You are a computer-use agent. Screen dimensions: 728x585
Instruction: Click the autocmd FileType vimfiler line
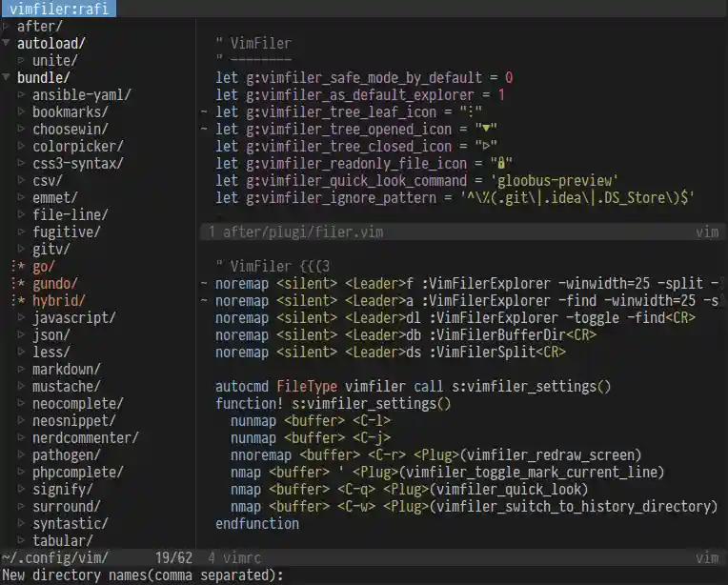pos(414,387)
